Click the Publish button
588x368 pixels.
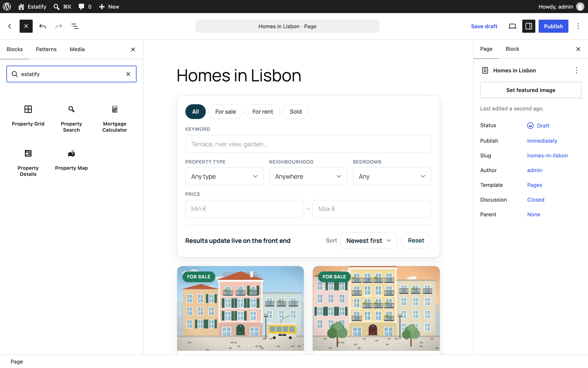pos(553,26)
